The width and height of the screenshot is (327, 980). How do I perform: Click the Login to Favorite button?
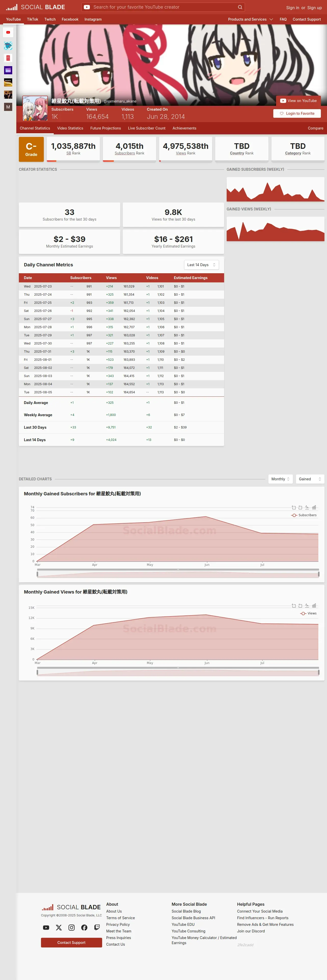297,113
